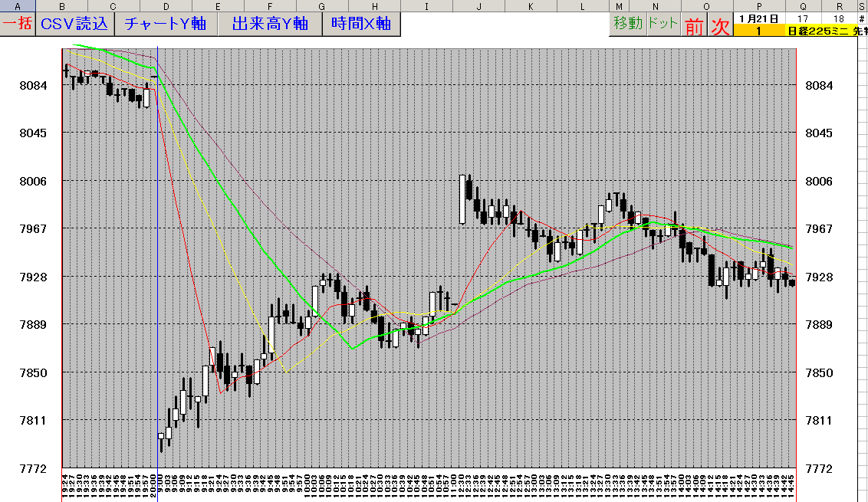Click the 7850 label on left axis
The image size is (868, 502).
[33, 372]
